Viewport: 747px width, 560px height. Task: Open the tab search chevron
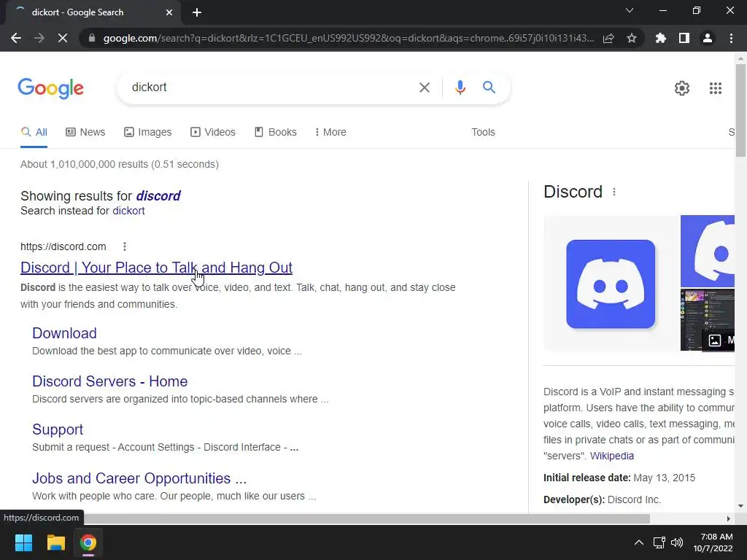point(630,10)
